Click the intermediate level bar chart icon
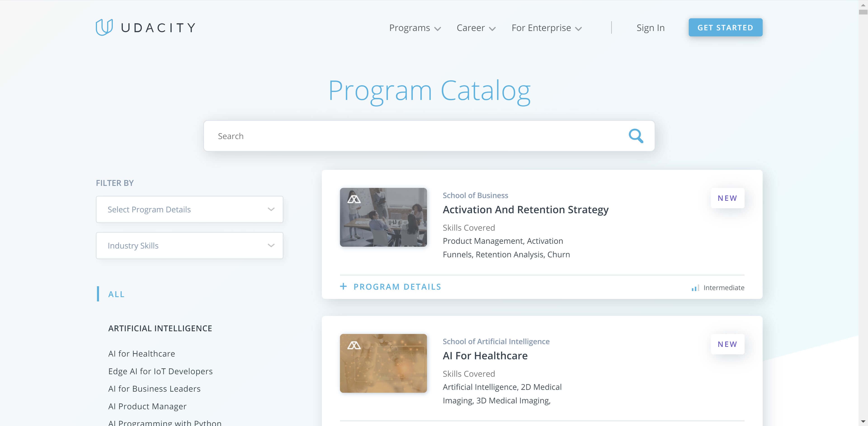The width and height of the screenshot is (868, 426). [x=695, y=288]
